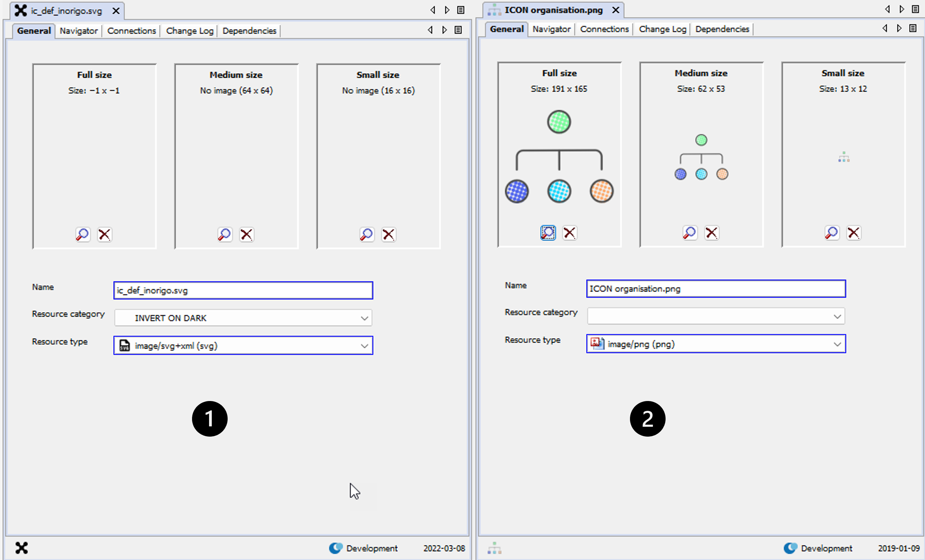925x560 pixels.
Task: Expand image/svg+xml resource type dropdown
Action: point(364,346)
